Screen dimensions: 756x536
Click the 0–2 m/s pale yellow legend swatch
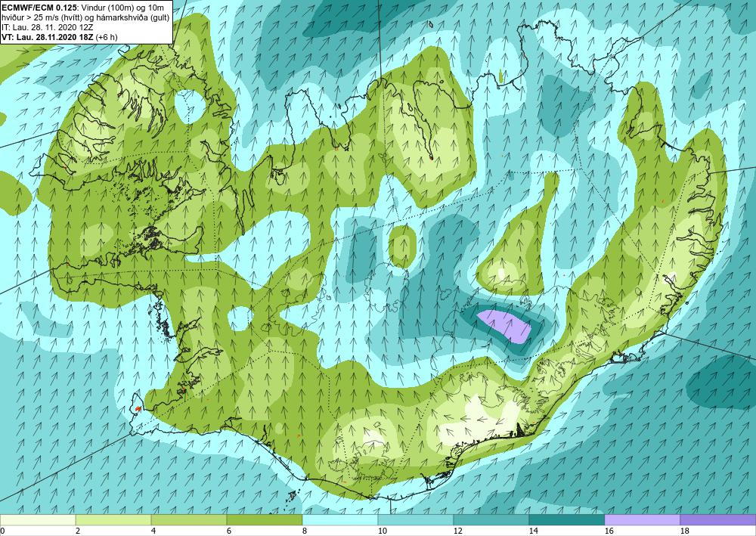38,520
